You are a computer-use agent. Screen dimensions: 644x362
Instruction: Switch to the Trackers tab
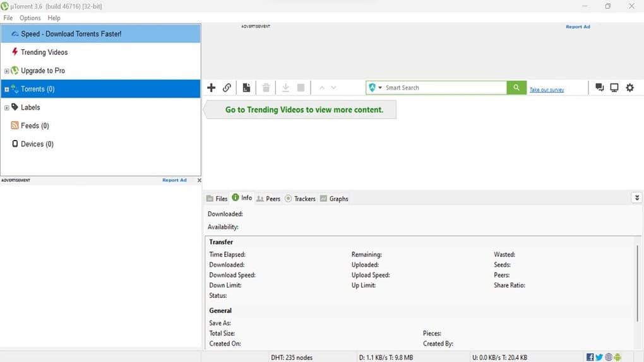pyautogui.click(x=301, y=199)
